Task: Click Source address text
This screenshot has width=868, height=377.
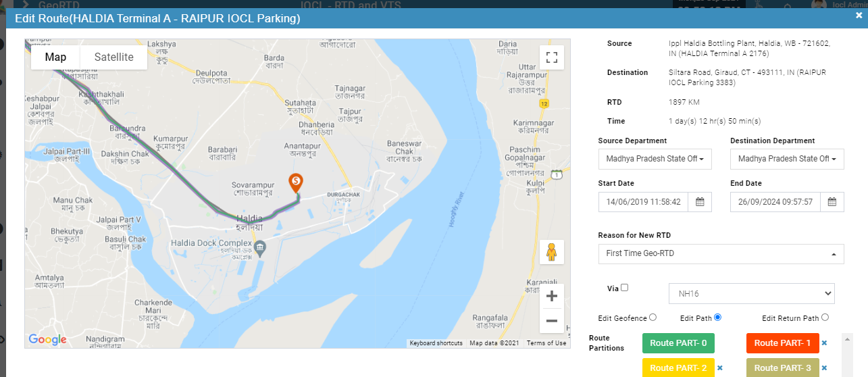Action: [x=749, y=48]
